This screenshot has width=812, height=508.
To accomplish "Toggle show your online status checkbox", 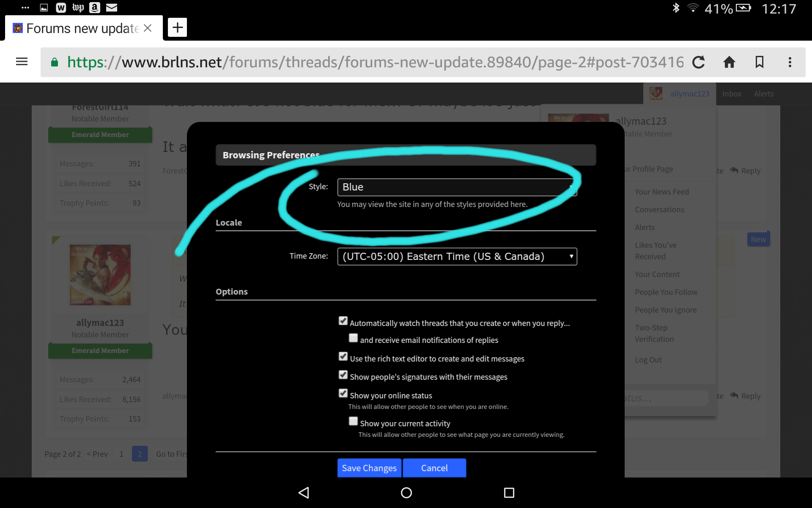I will (343, 393).
